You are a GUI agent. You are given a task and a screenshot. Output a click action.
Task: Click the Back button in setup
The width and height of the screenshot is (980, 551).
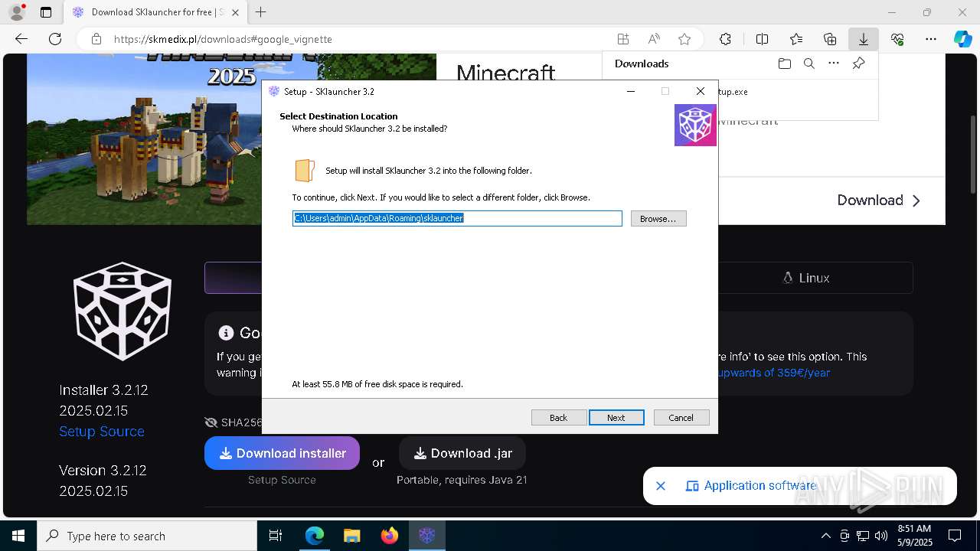[559, 417]
